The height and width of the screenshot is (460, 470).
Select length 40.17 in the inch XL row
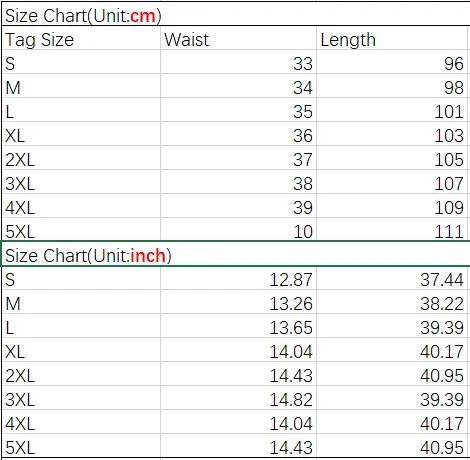pyautogui.click(x=392, y=350)
